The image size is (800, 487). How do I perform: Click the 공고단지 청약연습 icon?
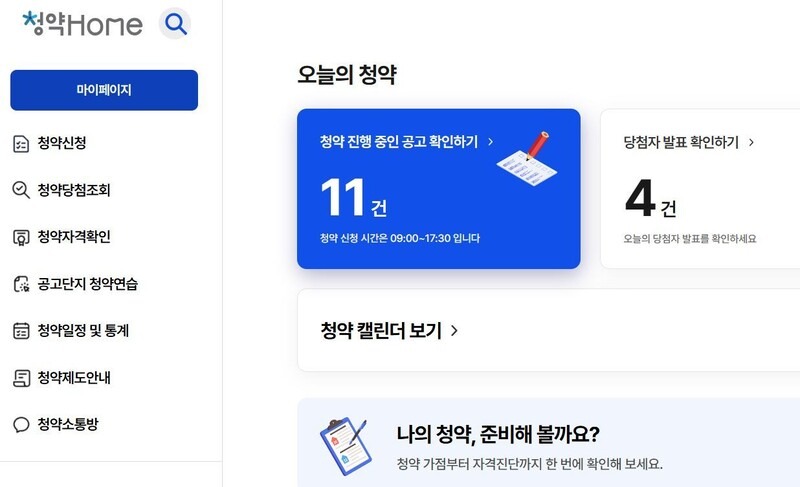(x=21, y=284)
